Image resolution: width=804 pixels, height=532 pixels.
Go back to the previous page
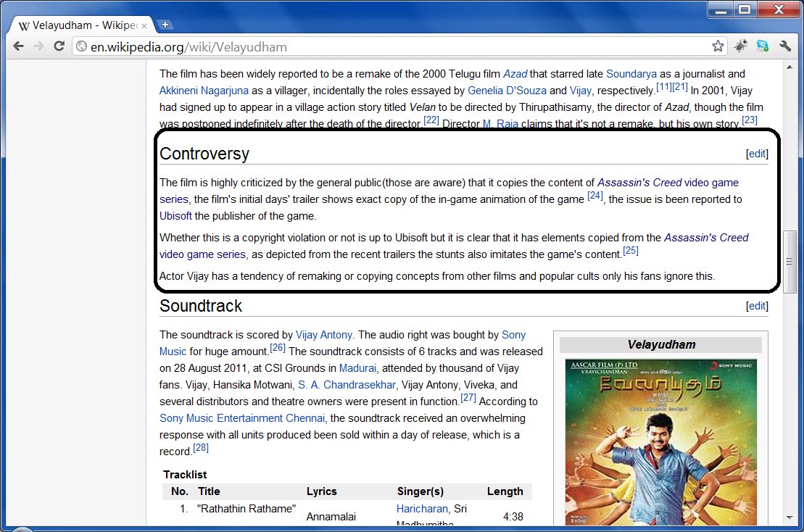[x=18, y=46]
